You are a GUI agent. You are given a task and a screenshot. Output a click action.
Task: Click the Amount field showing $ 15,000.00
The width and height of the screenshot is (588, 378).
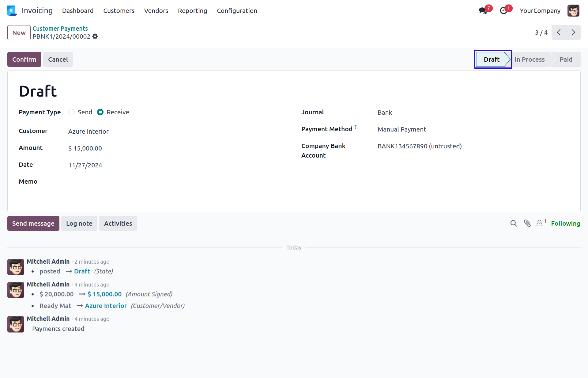coord(85,148)
